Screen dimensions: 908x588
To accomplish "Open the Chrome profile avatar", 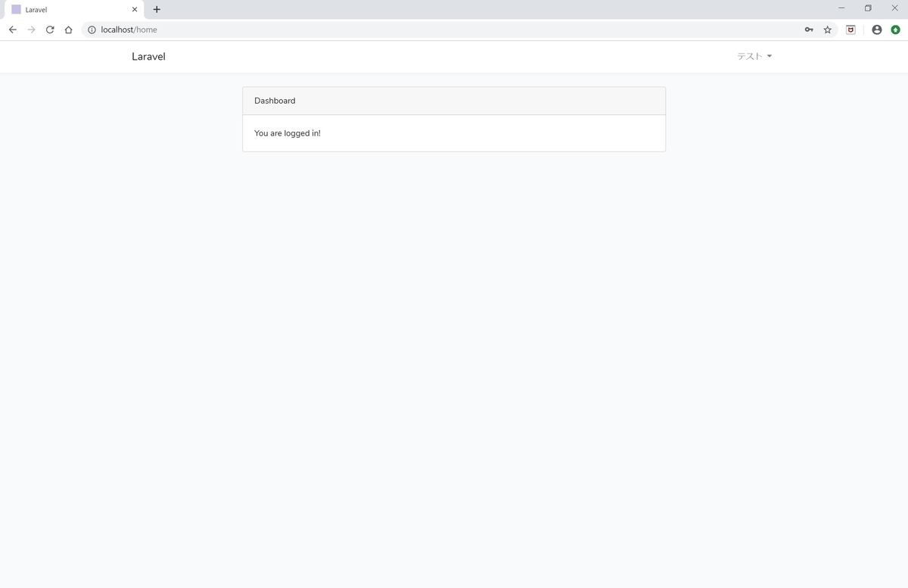I will 876,30.
